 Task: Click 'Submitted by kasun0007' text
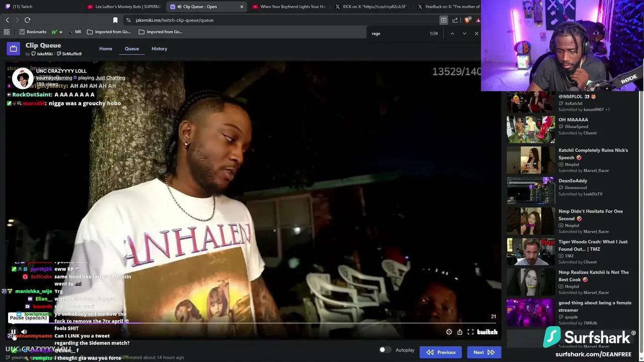click(x=584, y=110)
